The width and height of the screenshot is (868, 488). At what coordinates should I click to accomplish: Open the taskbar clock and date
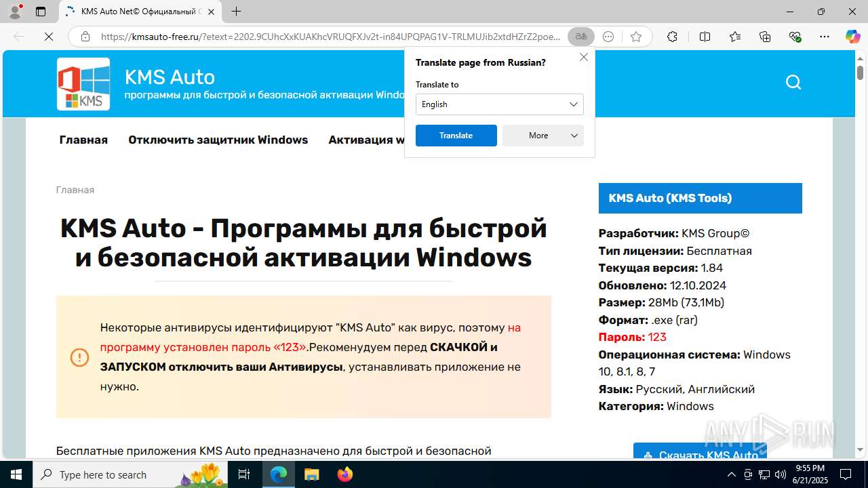[810, 474]
